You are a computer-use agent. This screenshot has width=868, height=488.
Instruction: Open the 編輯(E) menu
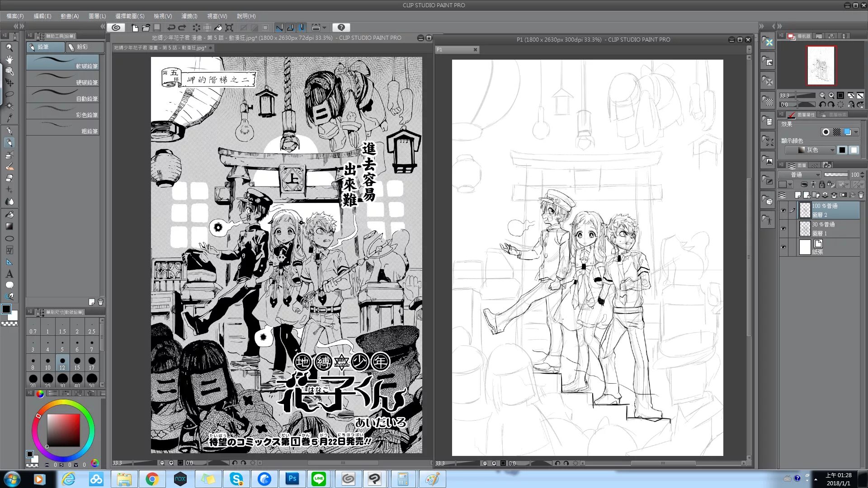pyautogui.click(x=42, y=16)
